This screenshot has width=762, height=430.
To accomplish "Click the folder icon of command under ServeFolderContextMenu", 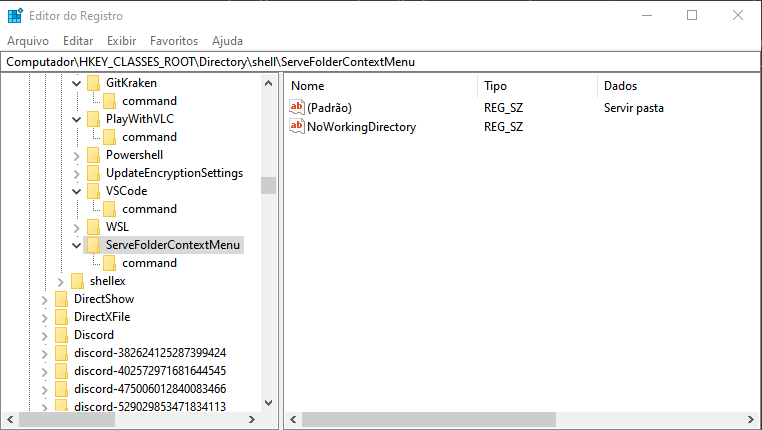I will point(109,263).
